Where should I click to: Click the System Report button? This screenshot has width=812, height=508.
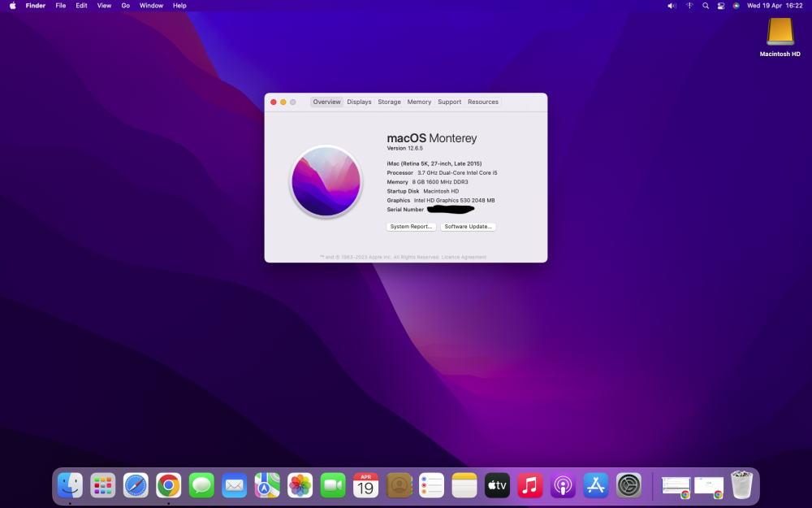pyautogui.click(x=411, y=227)
